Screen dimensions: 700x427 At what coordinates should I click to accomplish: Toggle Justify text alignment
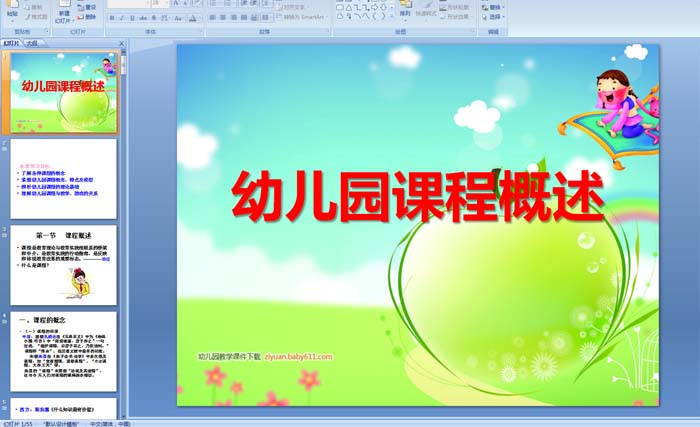(x=244, y=17)
